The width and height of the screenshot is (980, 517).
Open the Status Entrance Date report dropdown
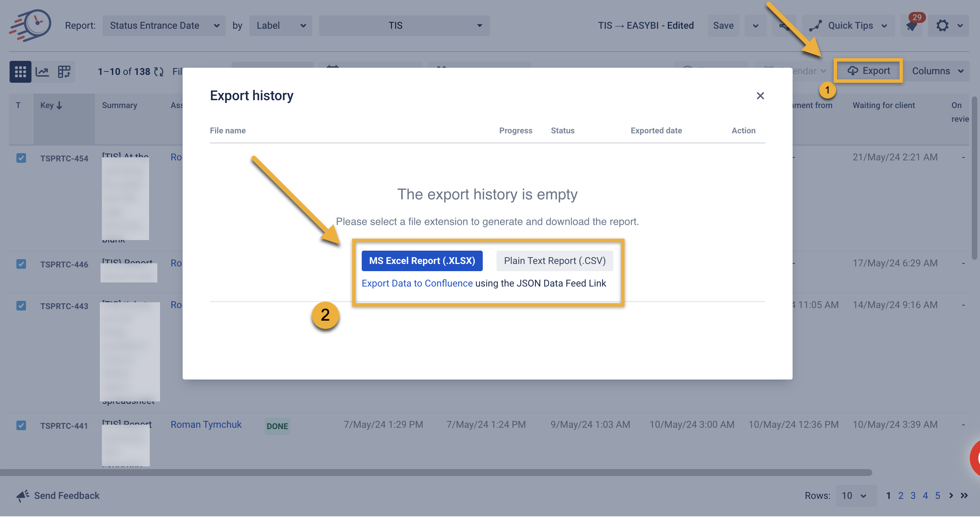click(164, 26)
